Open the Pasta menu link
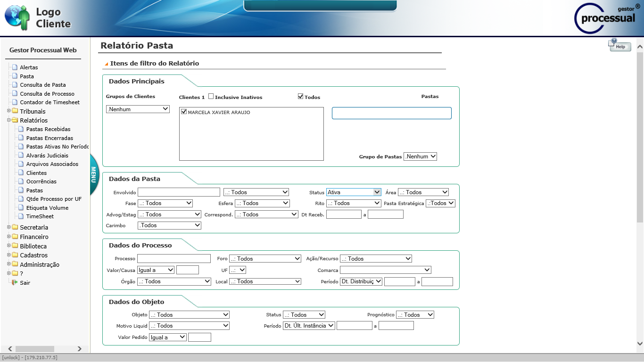 tap(27, 76)
